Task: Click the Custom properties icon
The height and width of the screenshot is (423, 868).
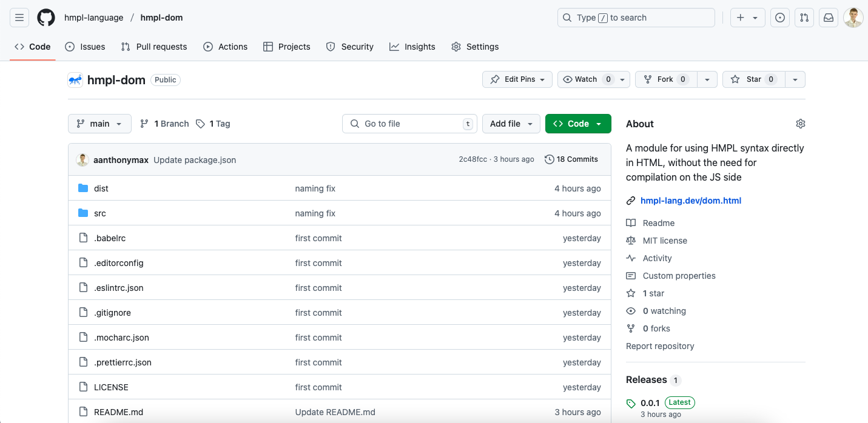Action: pos(631,276)
